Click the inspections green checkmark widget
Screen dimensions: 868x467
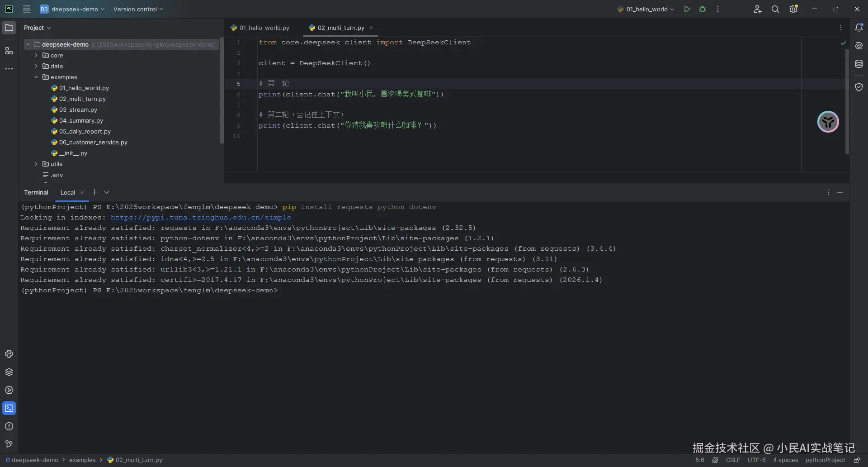(843, 43)
